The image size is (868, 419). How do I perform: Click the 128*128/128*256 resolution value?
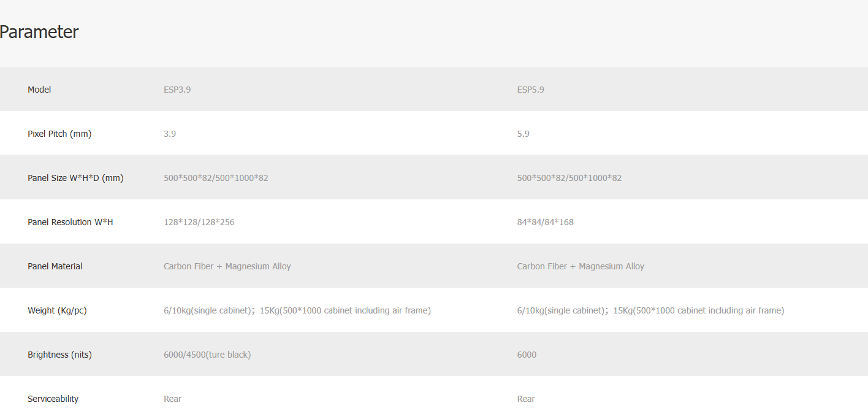199,222
